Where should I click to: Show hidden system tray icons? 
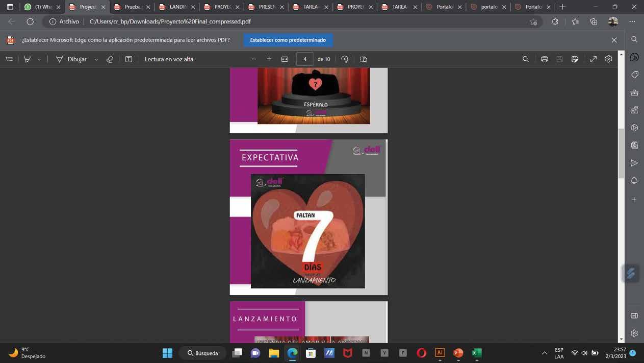545,353
